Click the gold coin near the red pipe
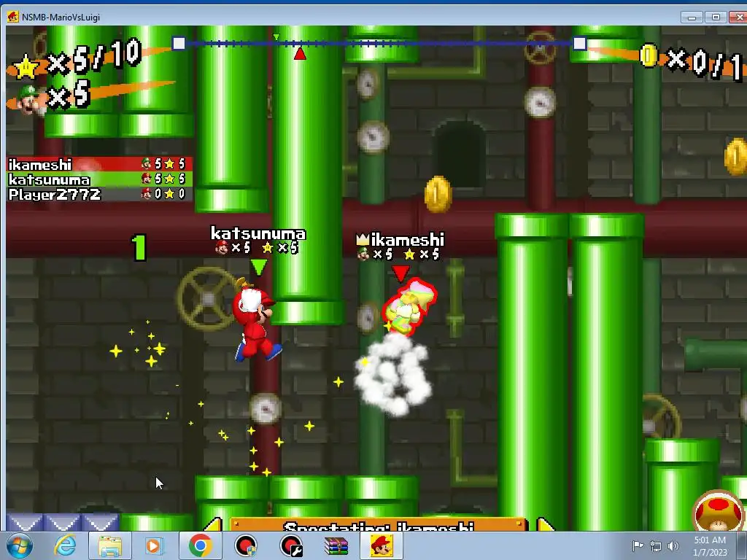Image resolution: width=747 pixels, height=560 pixels. tap(438, 194)
